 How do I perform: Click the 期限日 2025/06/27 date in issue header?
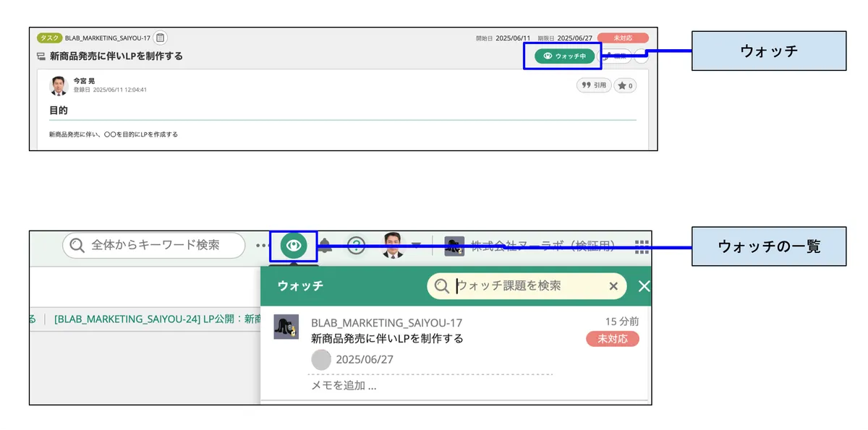point(565,38)
